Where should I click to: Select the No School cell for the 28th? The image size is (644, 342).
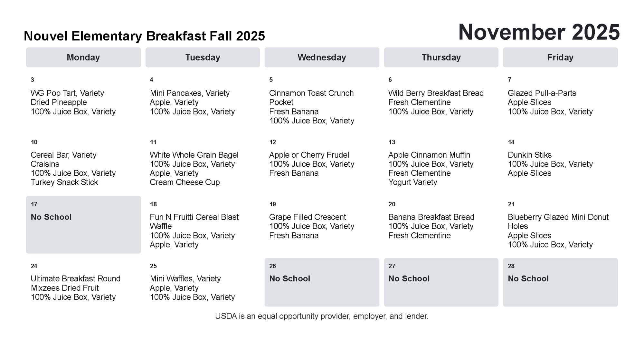560,282
